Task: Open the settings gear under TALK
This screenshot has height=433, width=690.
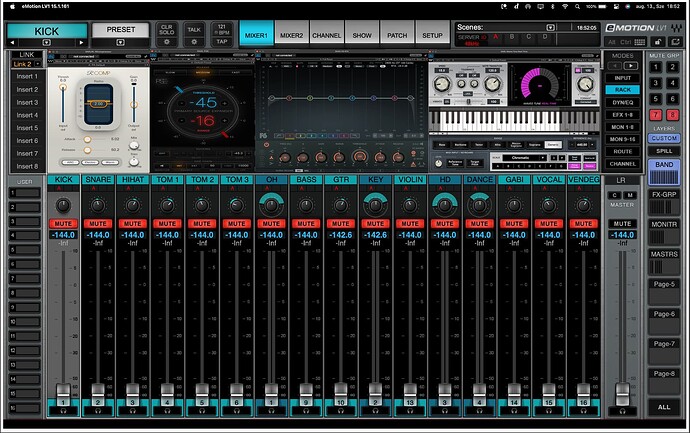Action: (x=193, y=42)
